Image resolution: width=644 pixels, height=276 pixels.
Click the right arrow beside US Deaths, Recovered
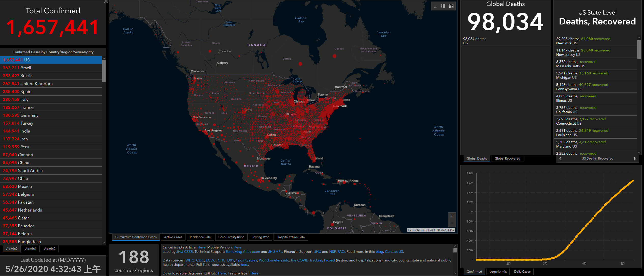tap(635, 159)
